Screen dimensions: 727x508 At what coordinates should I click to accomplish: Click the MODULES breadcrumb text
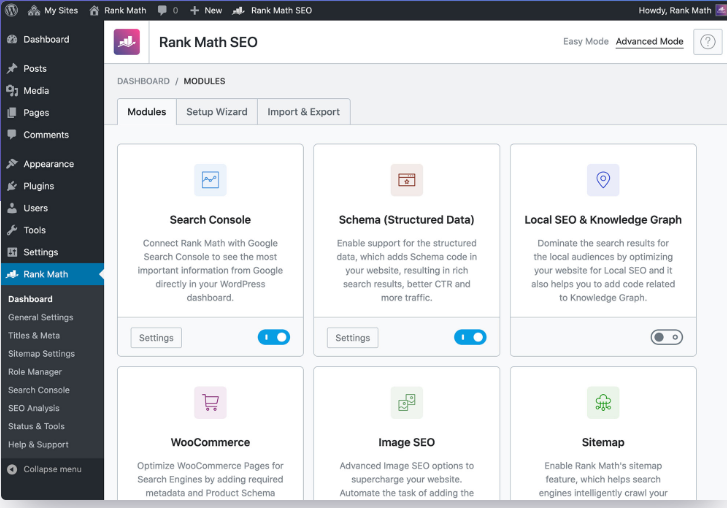coord(204,81)
